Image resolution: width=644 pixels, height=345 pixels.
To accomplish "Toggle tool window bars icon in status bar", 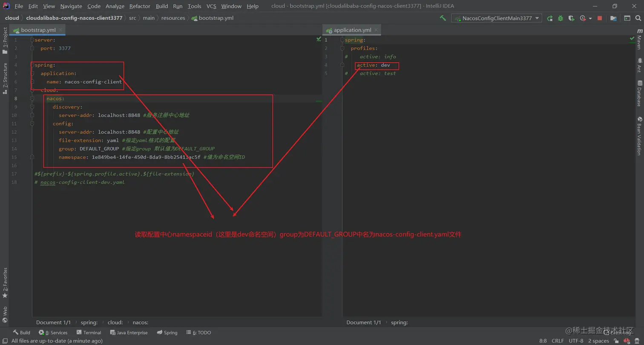I will tap(5, 341).
